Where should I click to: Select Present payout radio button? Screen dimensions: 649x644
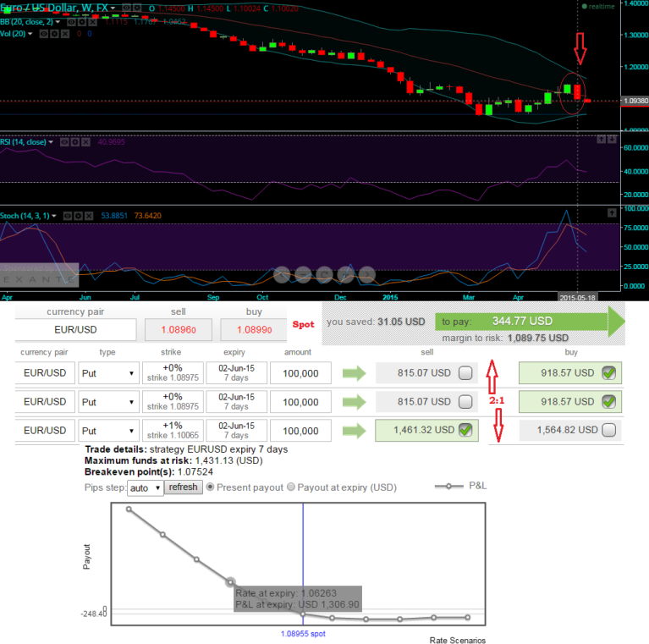[x=210, y=487]
